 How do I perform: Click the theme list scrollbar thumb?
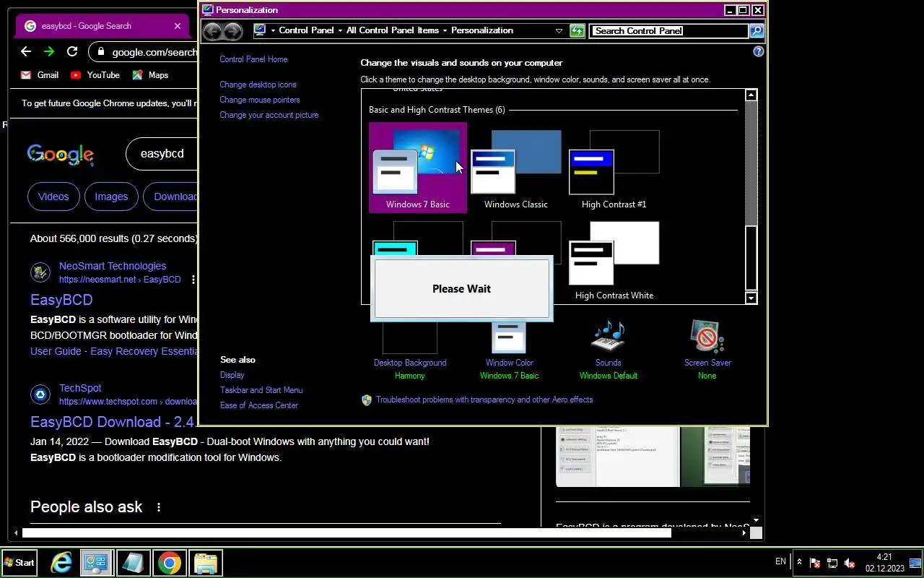[x=751, y=258]
